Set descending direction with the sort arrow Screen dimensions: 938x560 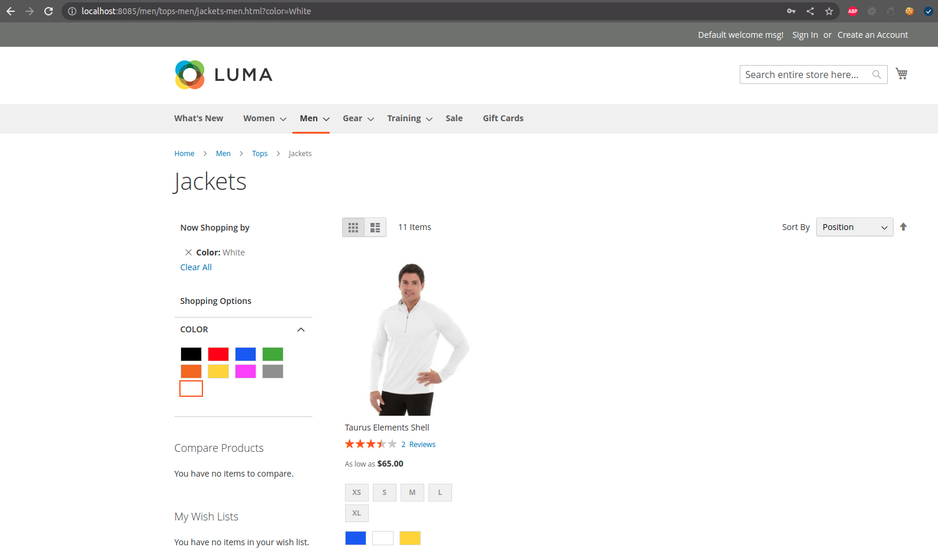(x=903, y=227)
